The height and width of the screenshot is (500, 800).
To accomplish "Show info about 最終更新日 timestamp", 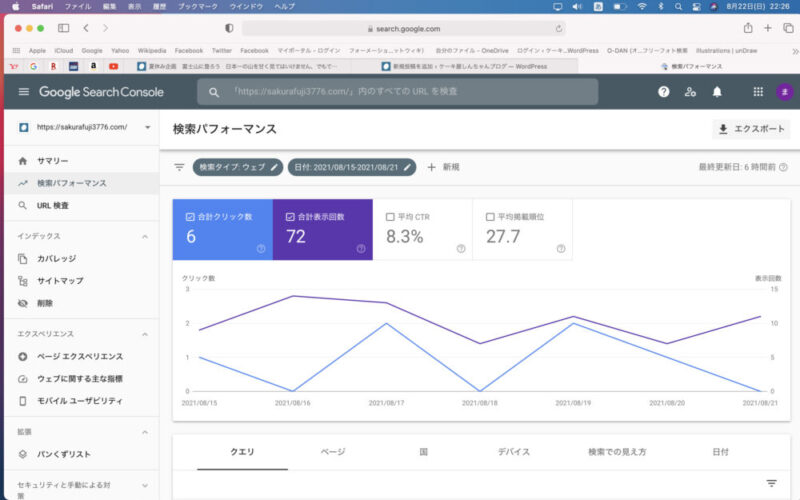I will (x=783, y=167).
